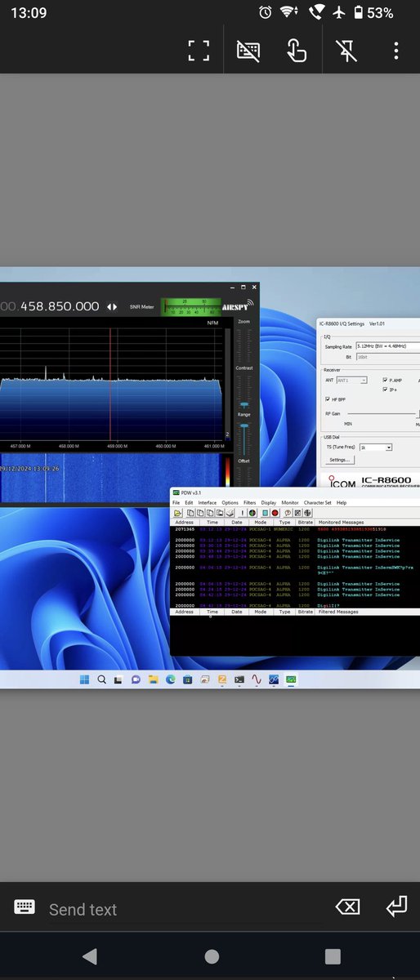This screenshot has width=420, height=980.
Task: Open the Interface menu in PDW
Action: pos(207,503)
